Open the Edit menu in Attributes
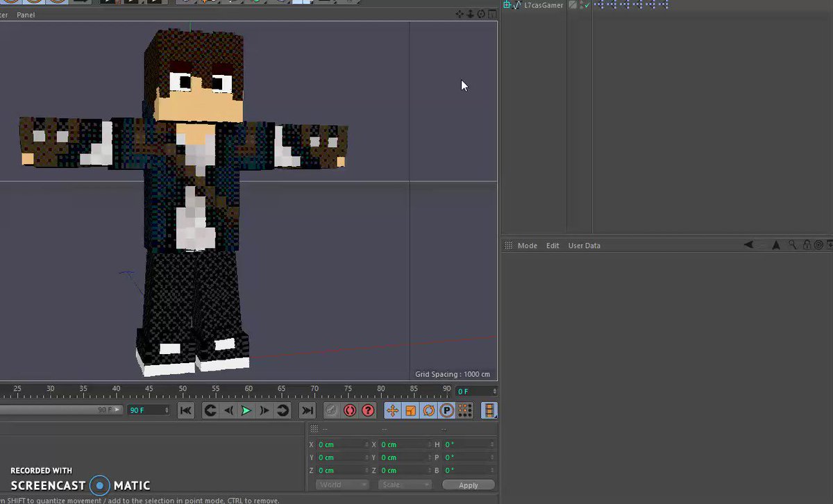833x504 pixels. [553, 246]
